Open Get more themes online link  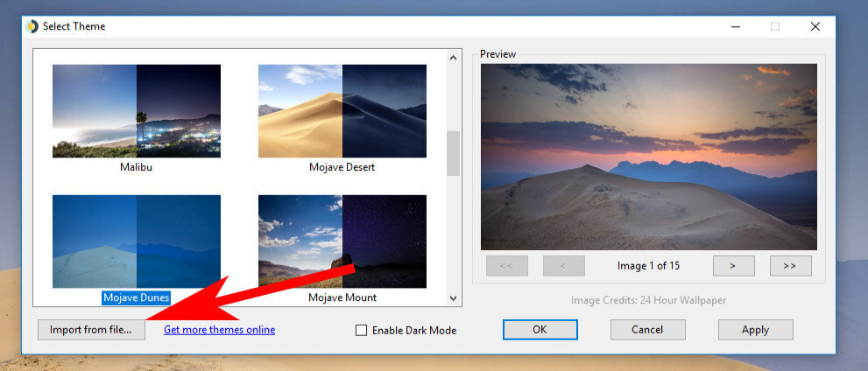pyautogui.click(x=219, y=330)
